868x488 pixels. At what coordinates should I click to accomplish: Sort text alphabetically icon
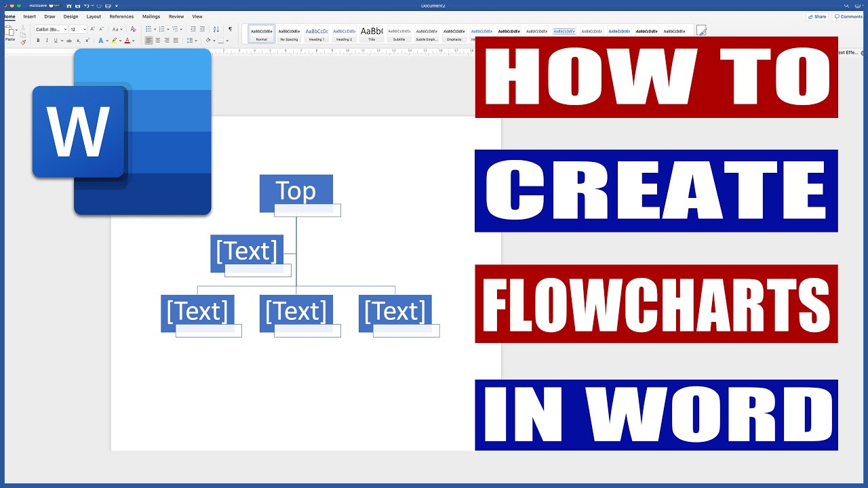click(216, 29)
